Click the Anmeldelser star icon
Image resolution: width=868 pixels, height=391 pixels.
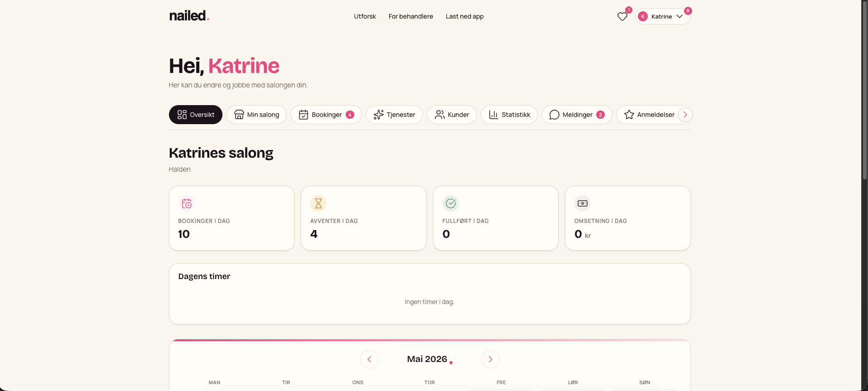[x=629, y=115]
